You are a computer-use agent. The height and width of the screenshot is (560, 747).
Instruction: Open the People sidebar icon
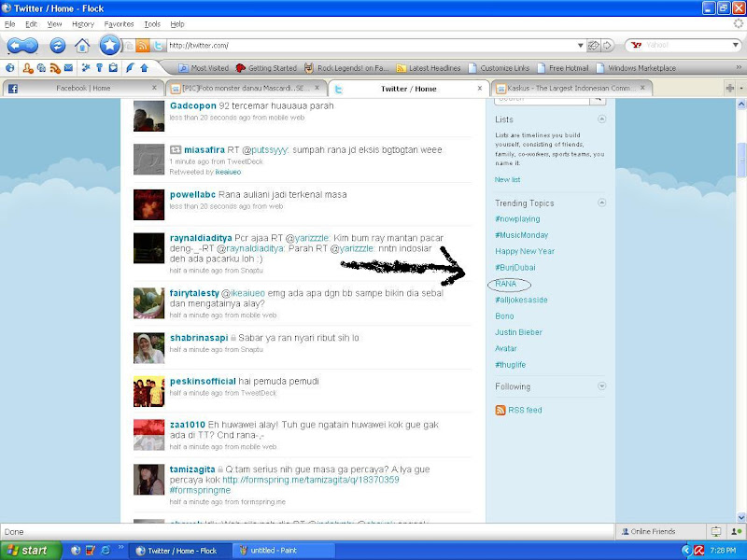(x=28, y=68)
